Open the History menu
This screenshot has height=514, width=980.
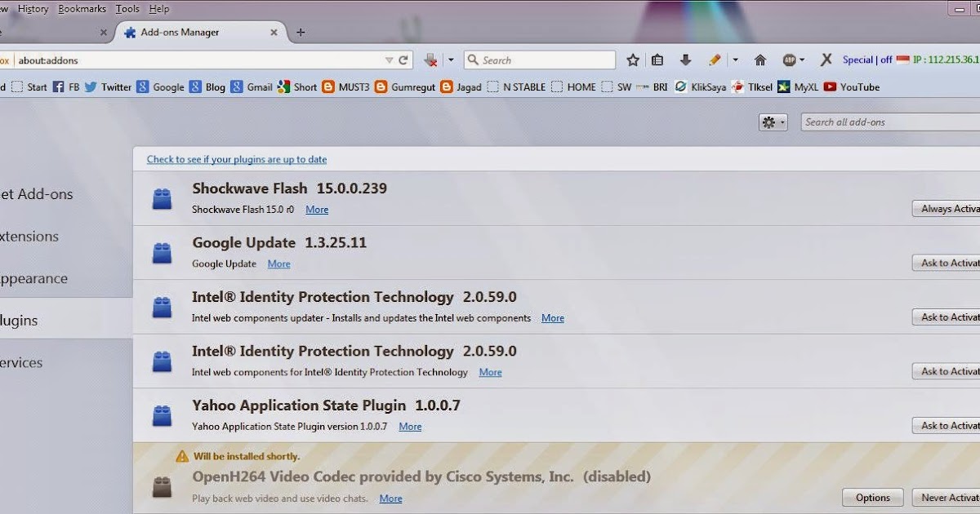pyautogui.click(x=33, y=9)
